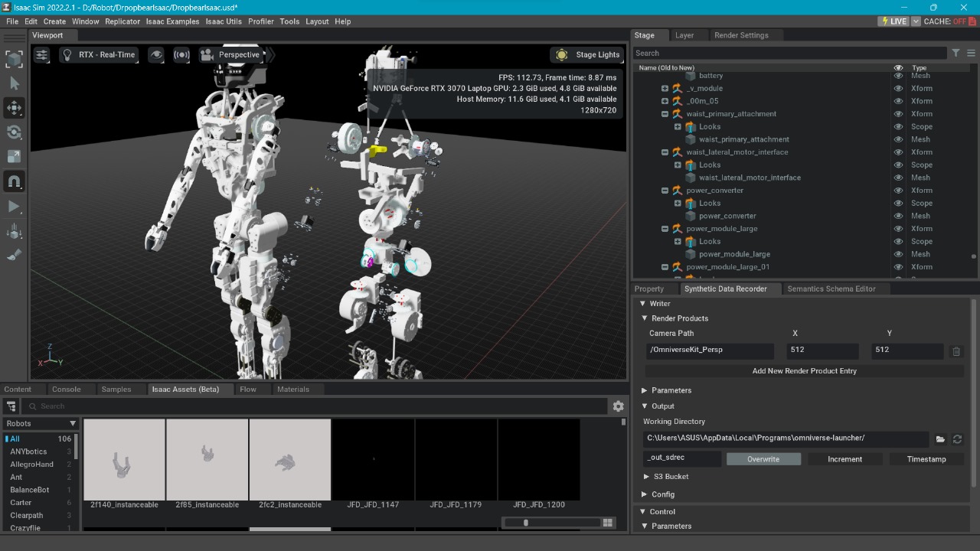Expand the _v_module tree item
This screenshot has width=980, height=551.
pyautogui.click(x=665, y=89)
